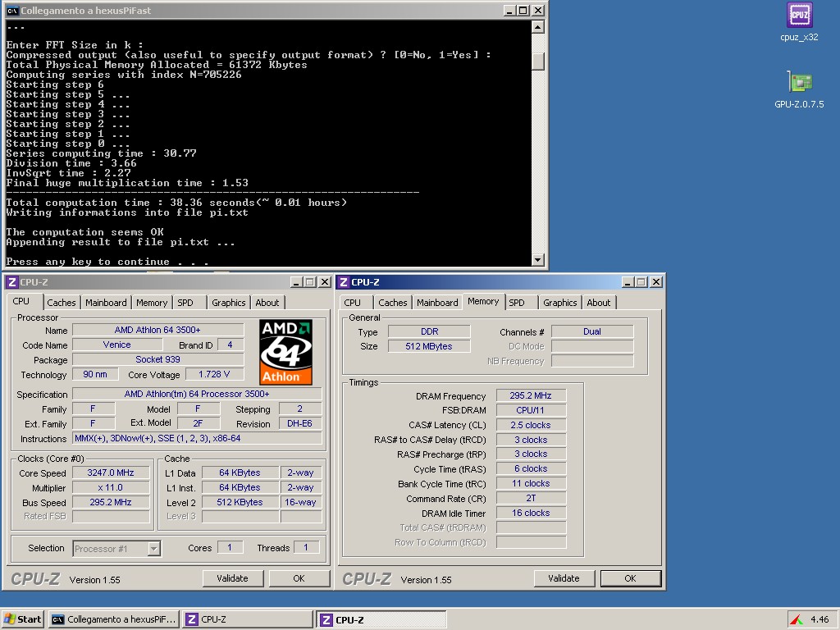Viewport: 840px width, 630px height.
Task: Click the Revision value DH-E6
Action: click(x=300, y=424)
